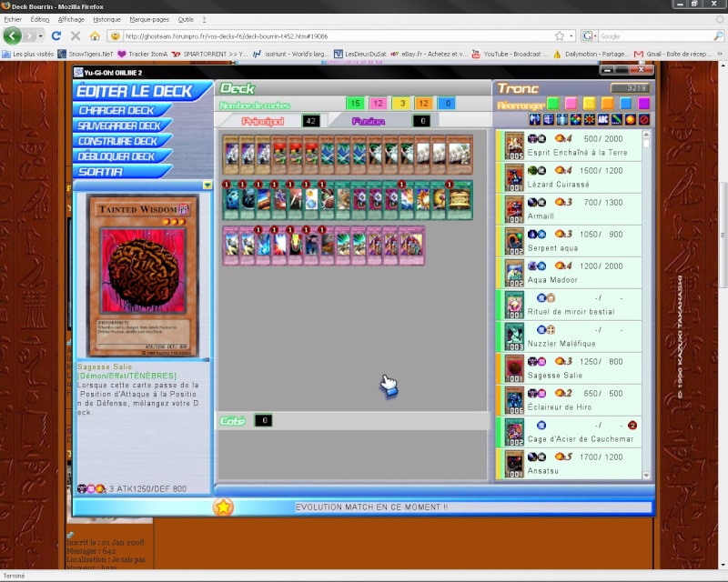Open the back-history dropdown arrow in Firefox
This screenshot has width=728, height=582.
pos(41,35)
